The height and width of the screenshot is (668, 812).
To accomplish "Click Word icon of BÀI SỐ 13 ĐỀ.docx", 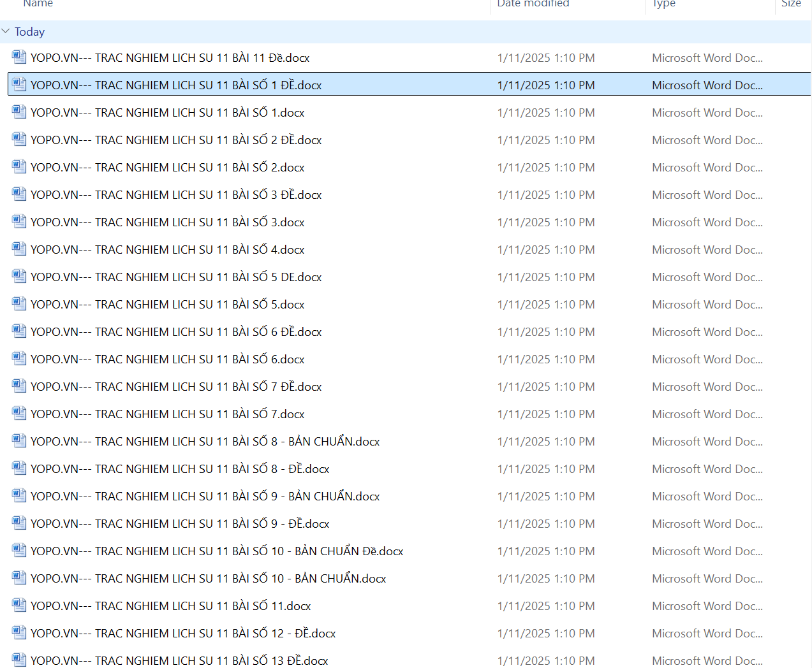I will [x=19, y=660].
